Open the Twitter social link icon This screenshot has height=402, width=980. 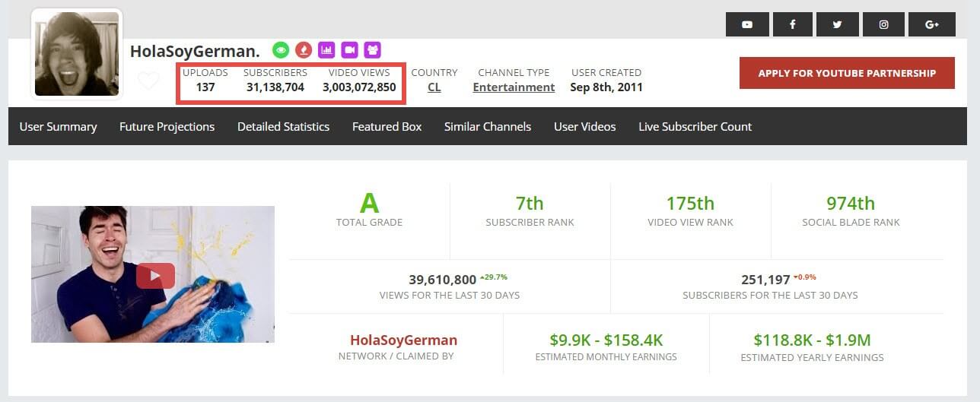(838, 24)
